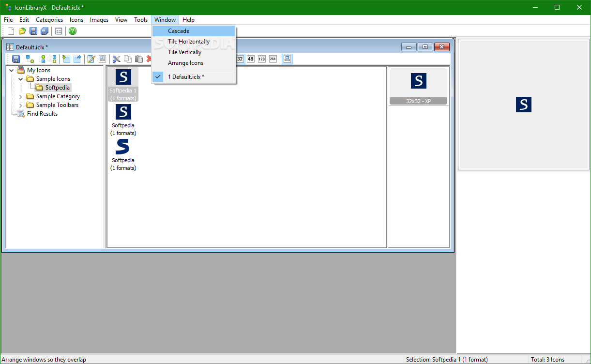Select the 32x32 - XP format thumbnail
This screenshot has width=591, height=364.
click(x=419, y=86)
